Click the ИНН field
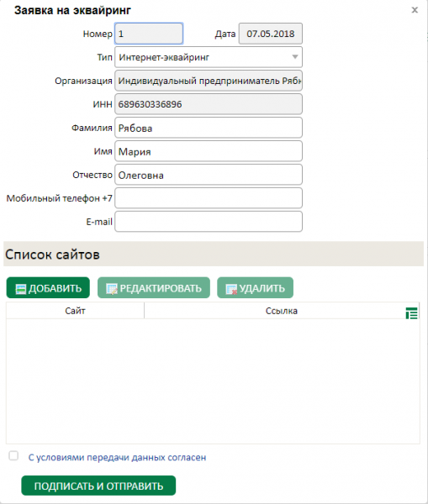The image size is (428, 504). [209, 104]
